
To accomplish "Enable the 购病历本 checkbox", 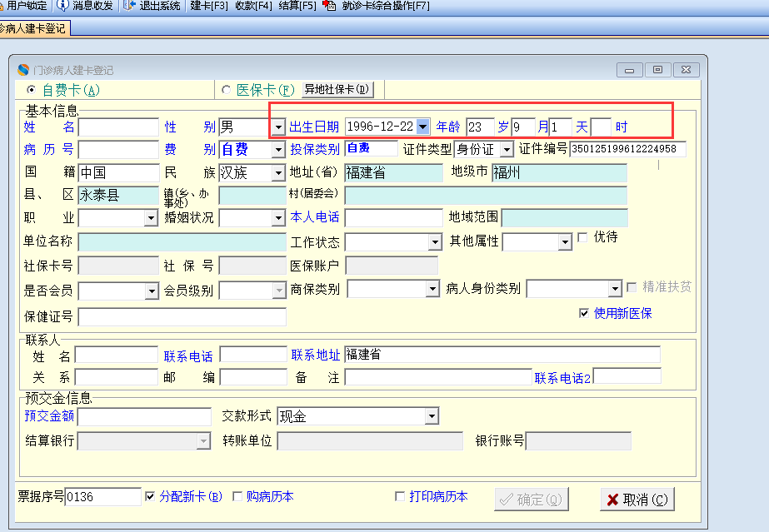I will tap(237, 497).
